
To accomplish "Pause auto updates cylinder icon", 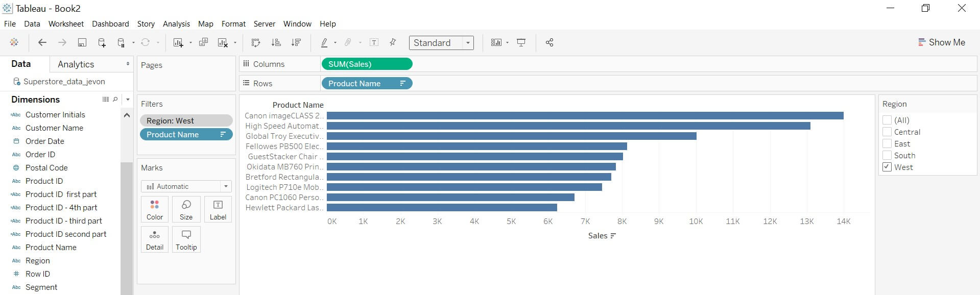I will coord(121,42).
